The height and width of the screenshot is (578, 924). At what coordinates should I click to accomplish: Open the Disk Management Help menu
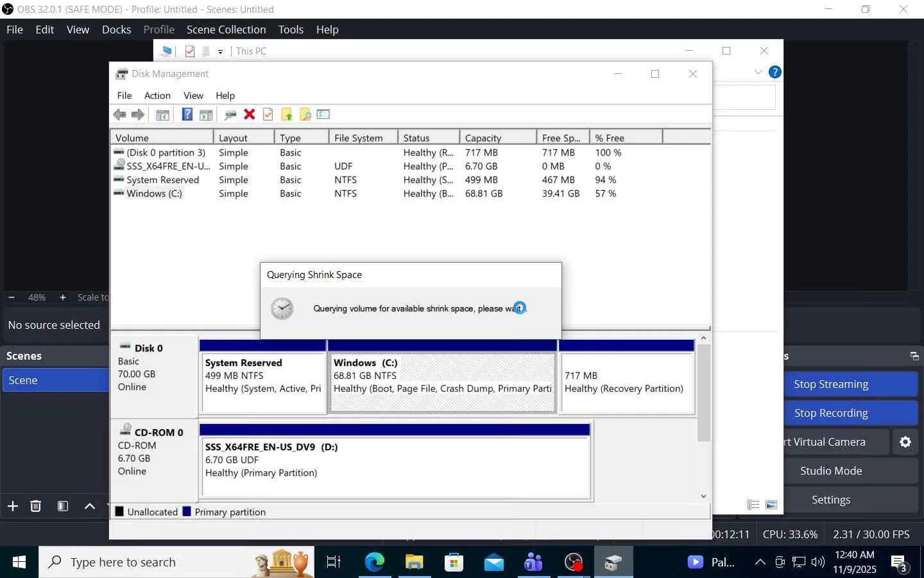[x=225, y=96]
